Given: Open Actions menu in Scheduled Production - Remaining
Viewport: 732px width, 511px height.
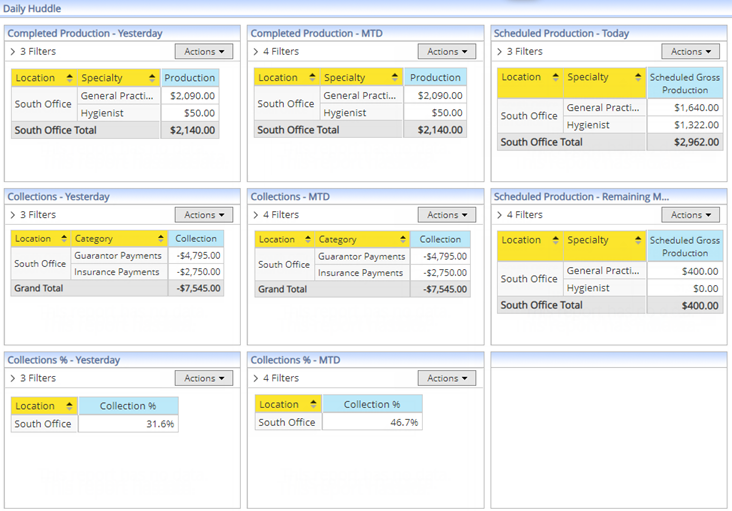Looking at the screenshot, I should coord(690,215).
